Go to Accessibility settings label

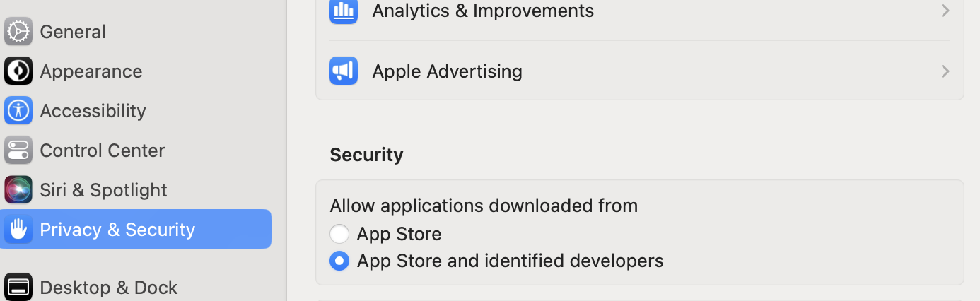click(93, 110)
